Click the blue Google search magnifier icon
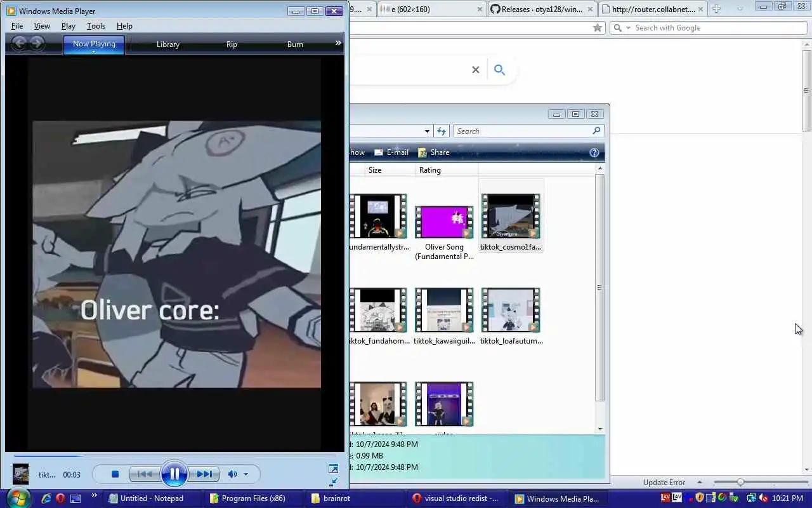This screenshot has height=508, width=812. pyautogui.click(x=499, y=70)
